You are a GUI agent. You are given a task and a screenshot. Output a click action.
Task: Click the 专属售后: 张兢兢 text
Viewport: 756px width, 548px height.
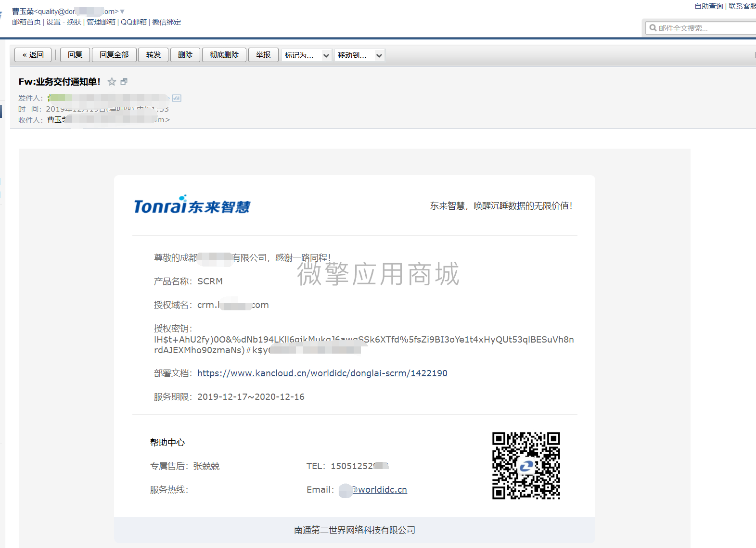click(185, 466)
